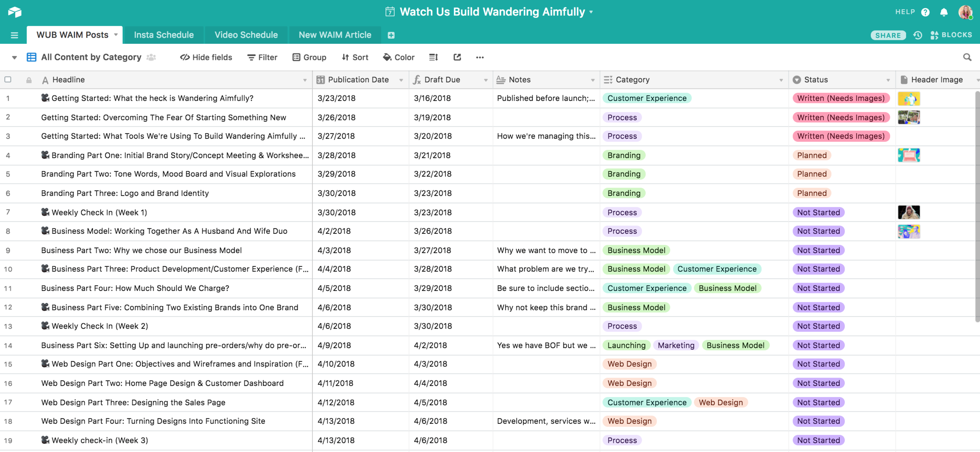This screenshot has height=452, width=980.
Task: Click publication date 4/9/2018
Action: 334,345
